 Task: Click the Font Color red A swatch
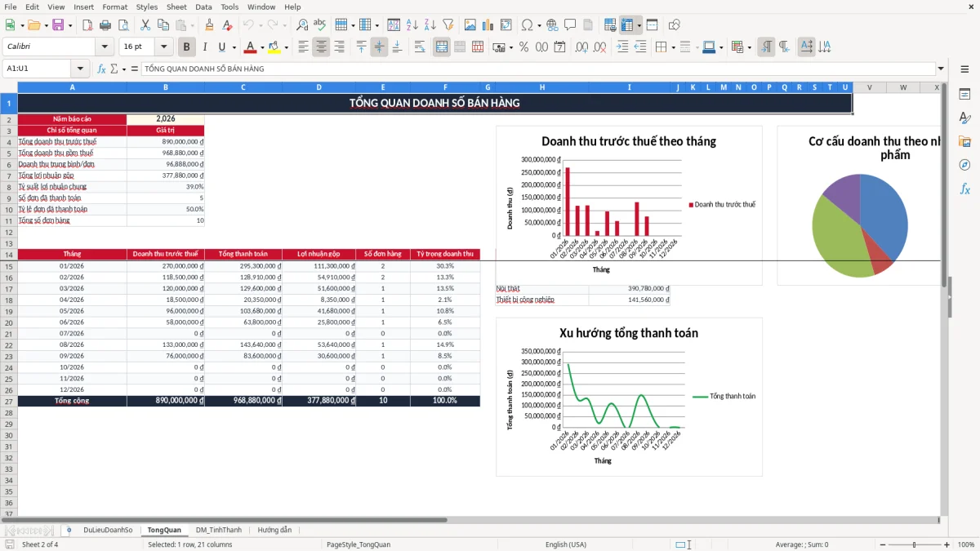tap(251, 47)
